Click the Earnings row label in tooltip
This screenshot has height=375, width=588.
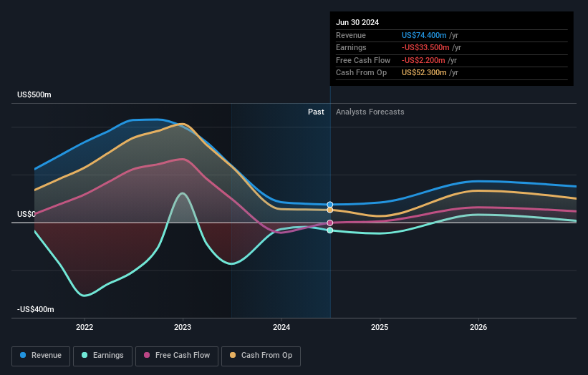pos(351,47)
